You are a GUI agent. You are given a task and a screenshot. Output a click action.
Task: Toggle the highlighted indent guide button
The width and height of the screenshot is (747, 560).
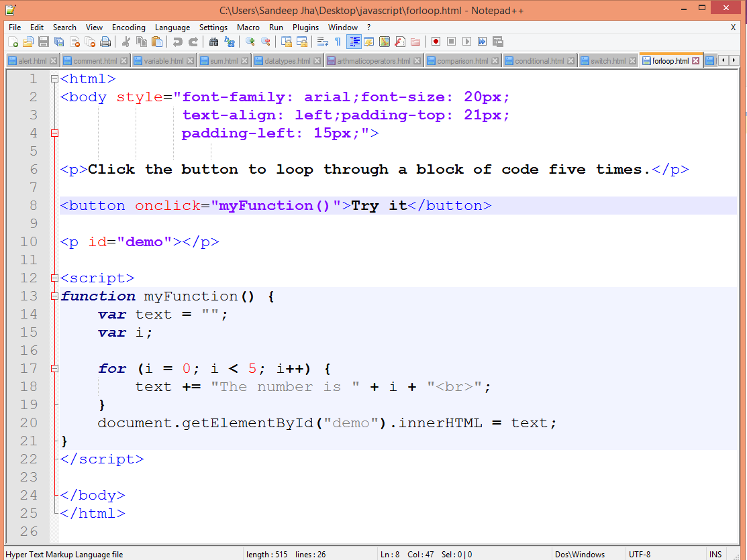coord(354,42)
